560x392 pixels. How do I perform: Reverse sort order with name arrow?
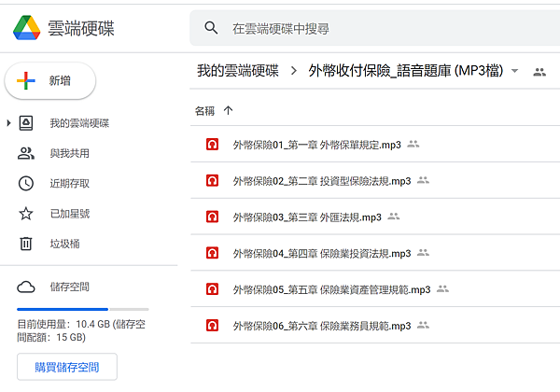pos(229,110)
